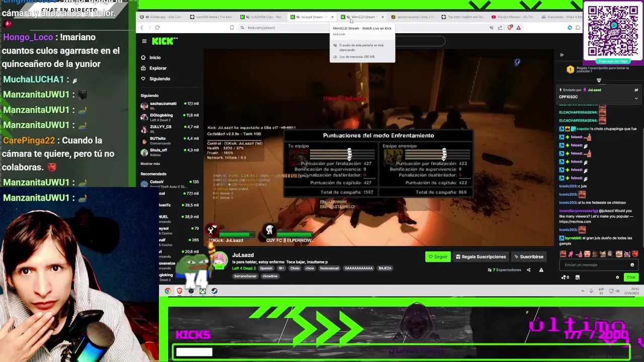The width and height of the screenshot is (644, 362).
Task: Switch to zeinternacional dota 2 tab
Action: [412, 17]
